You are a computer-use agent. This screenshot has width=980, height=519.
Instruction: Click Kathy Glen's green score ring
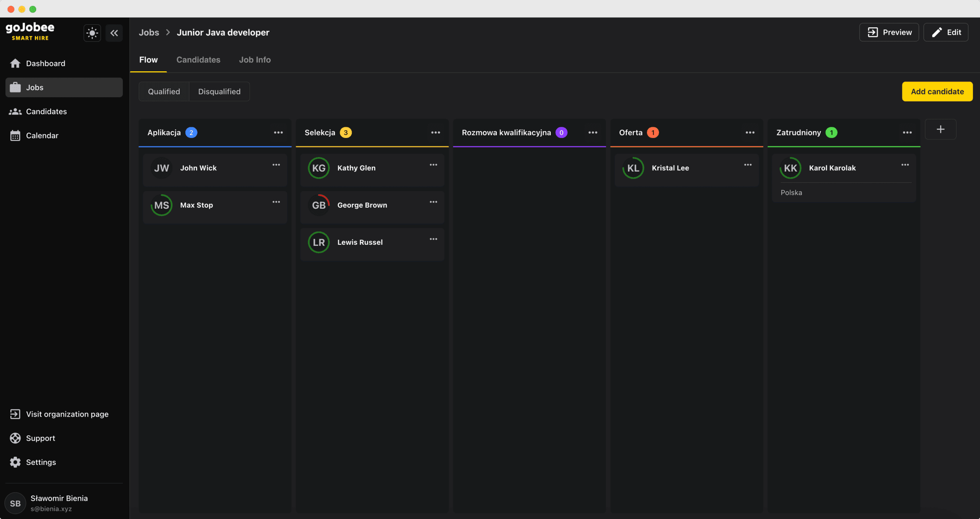pos(319,168)
